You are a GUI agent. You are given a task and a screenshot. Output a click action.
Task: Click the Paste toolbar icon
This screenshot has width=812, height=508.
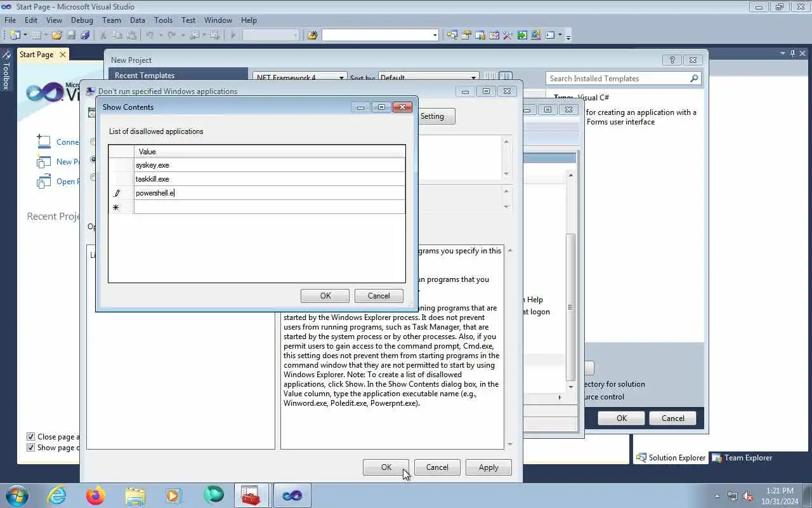pos(131,35)
